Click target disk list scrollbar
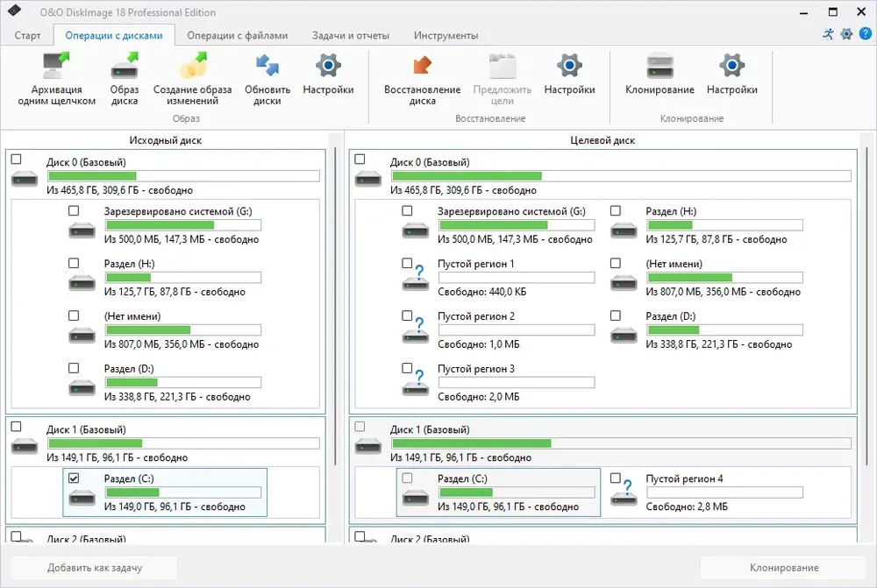This screenshot has width=877, height=588. click(x=867, y=307)
